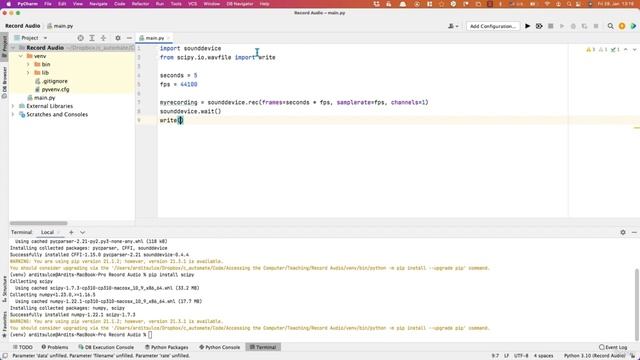Open the Structure side tool tab

pos(4,289)
